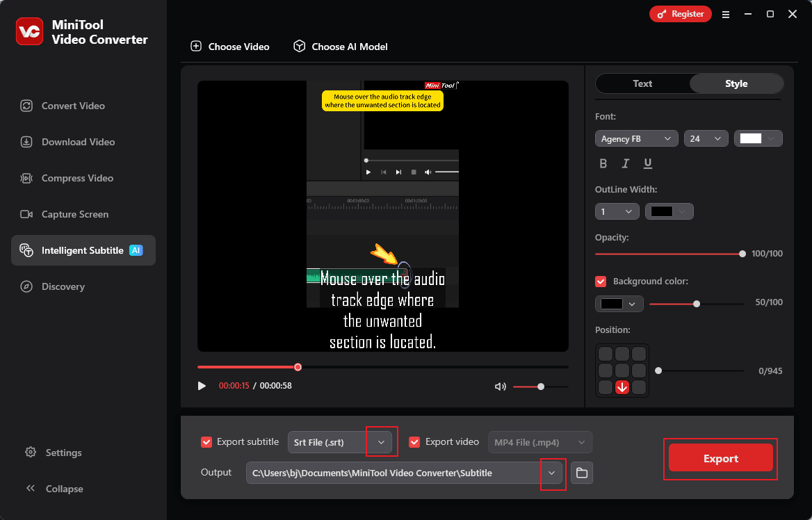Viewport: 812px width, 520px height.
Task: Toggle the Background color checkbox
Action: (601, 282)
